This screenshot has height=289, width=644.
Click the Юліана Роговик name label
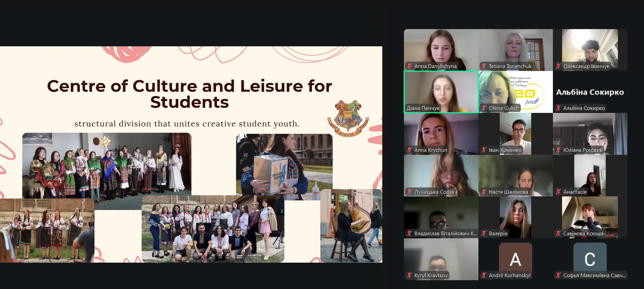(582, 150)
